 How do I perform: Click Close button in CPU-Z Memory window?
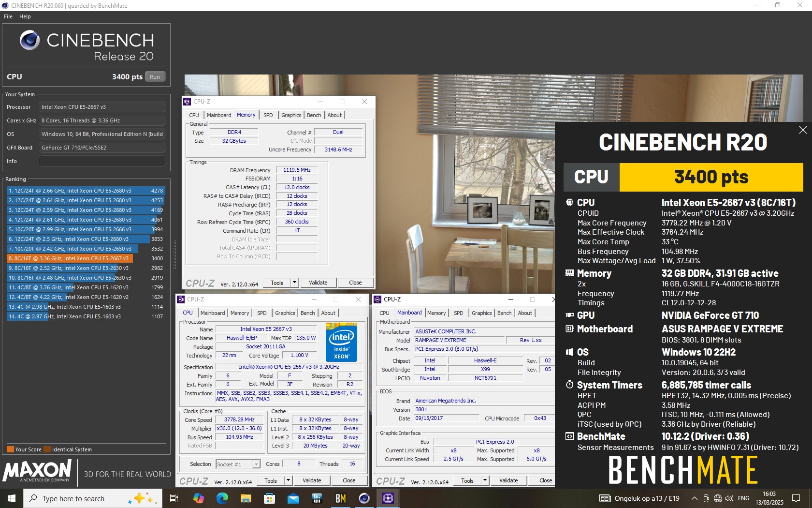pos(355,283)
